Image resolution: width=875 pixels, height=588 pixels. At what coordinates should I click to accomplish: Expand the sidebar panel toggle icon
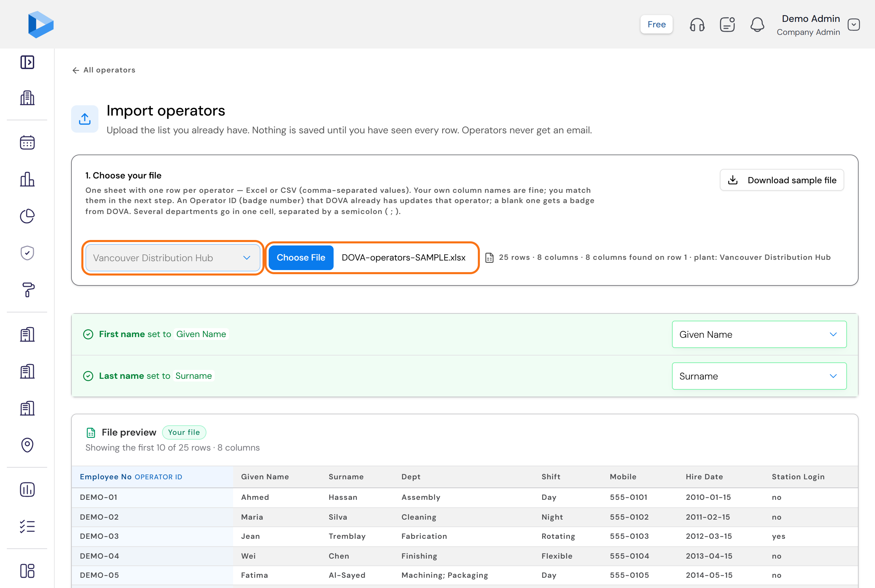click(27, 62)
